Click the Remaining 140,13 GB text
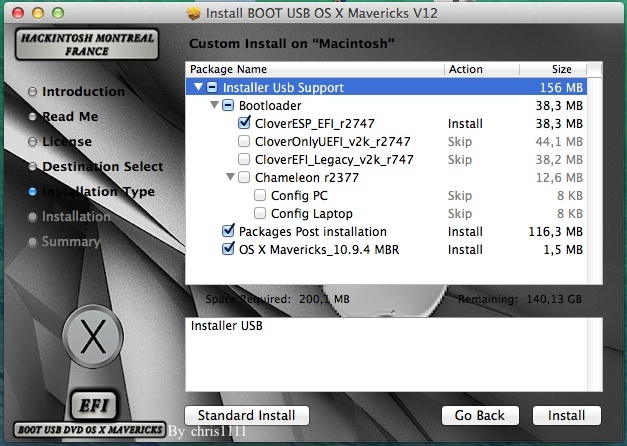627x446 pixels. (x=520, y=299)
